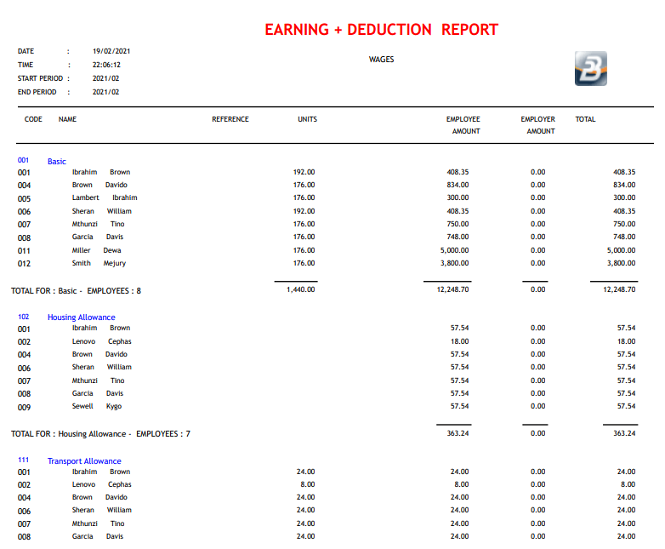
Task: Click the END PERIOD label
Action: point(37,92)
